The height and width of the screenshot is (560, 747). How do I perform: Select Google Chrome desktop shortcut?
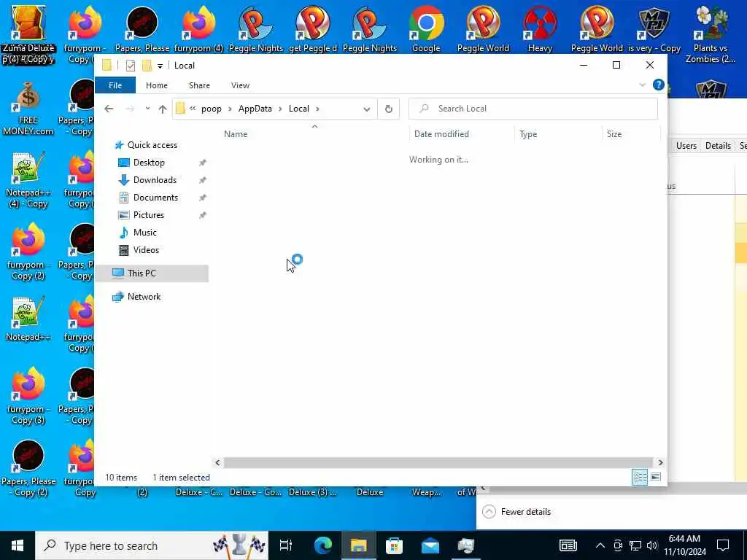click(426, 29)
